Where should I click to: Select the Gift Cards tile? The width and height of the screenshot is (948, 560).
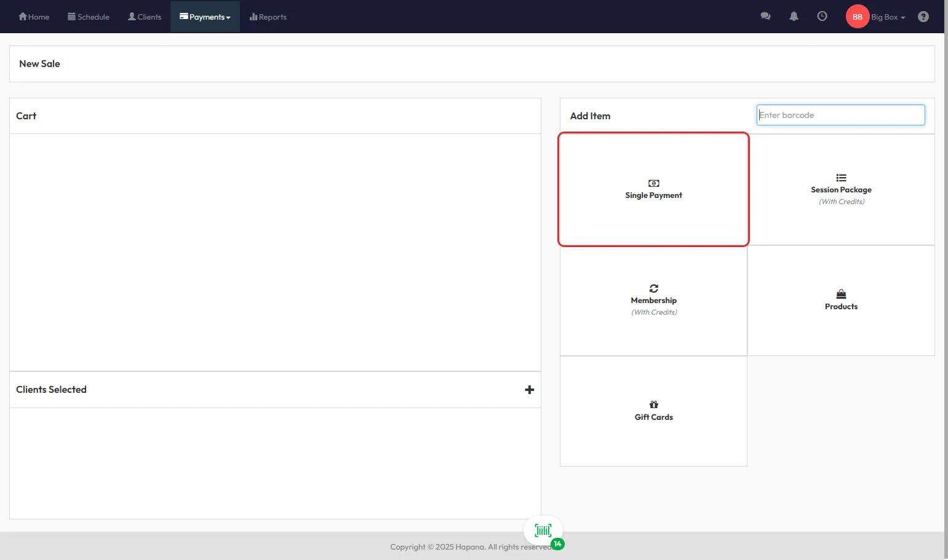tap(653, 411)
